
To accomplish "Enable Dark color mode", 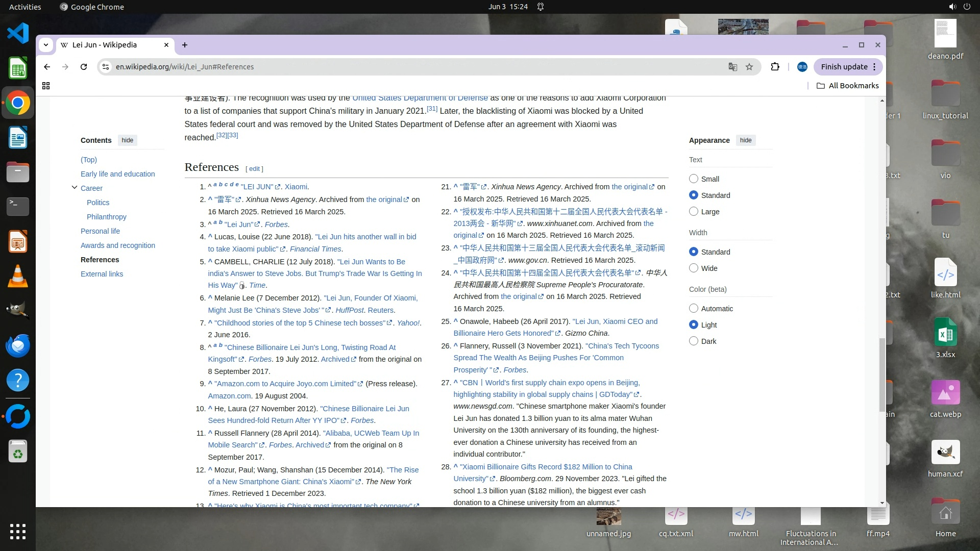I will click(693, 341).
